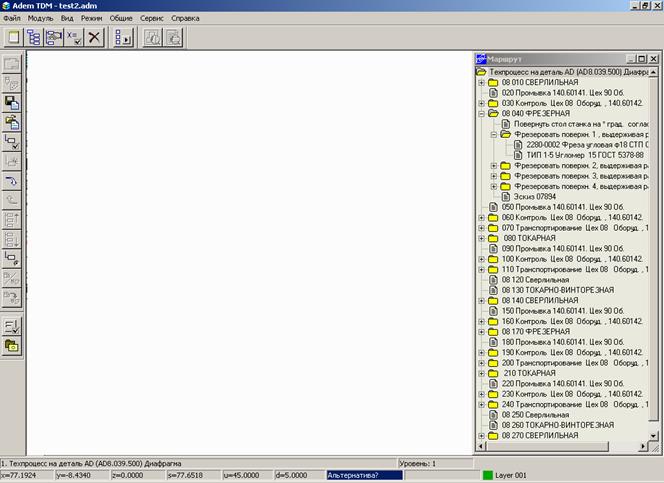Click the red X delete toolbar icon
Image resolution: width=664 pixels, height=483 pixels.
coord(94,38)
